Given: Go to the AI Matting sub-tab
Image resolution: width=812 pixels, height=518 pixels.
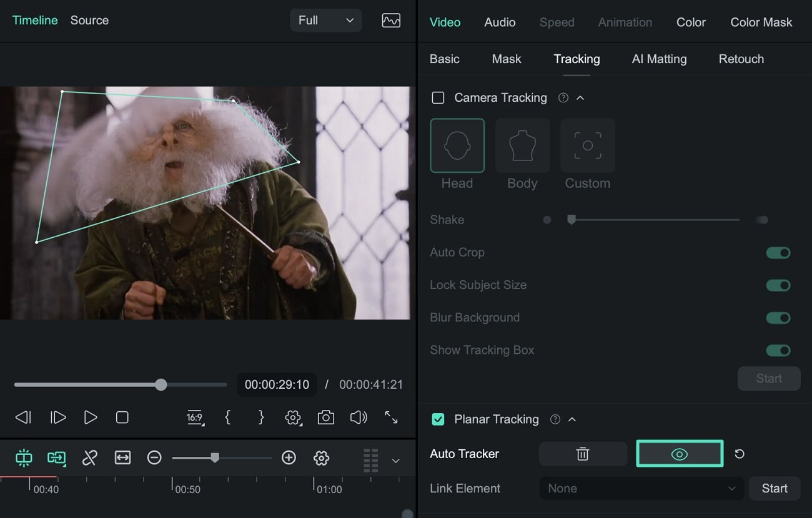Looking at the screenshot, I should [659, 59].
